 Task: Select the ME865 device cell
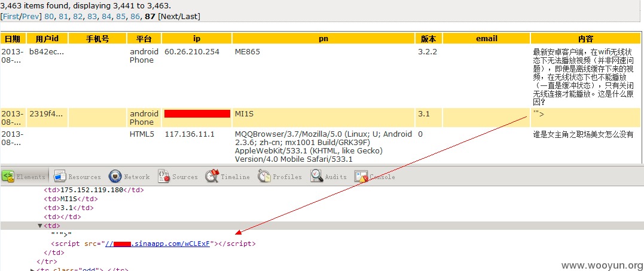coord(247,52)
